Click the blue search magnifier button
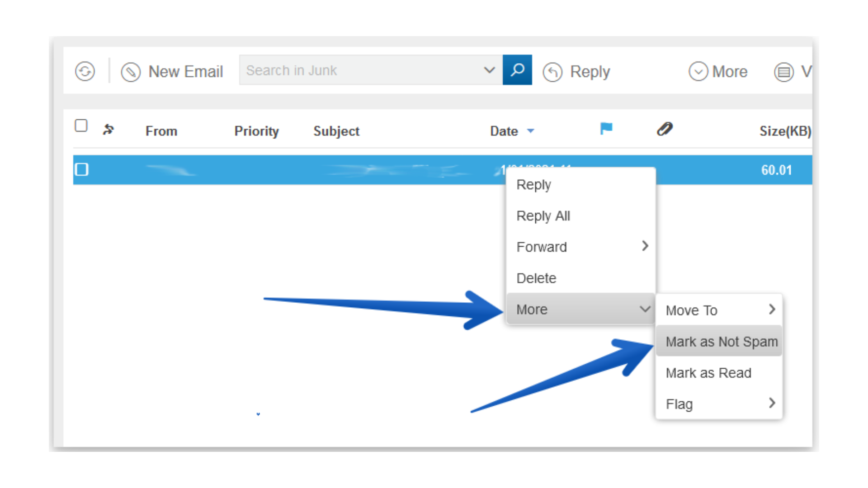 coord(517,70)
